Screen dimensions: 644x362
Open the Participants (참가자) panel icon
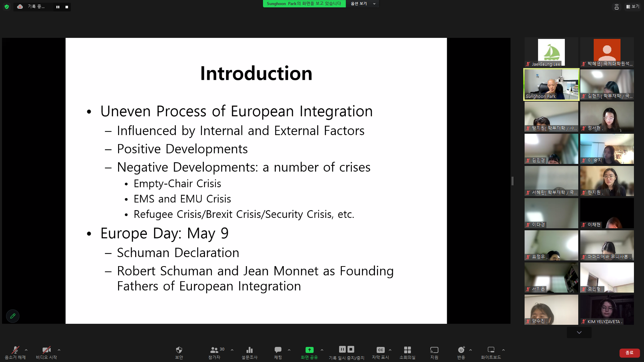214,350
